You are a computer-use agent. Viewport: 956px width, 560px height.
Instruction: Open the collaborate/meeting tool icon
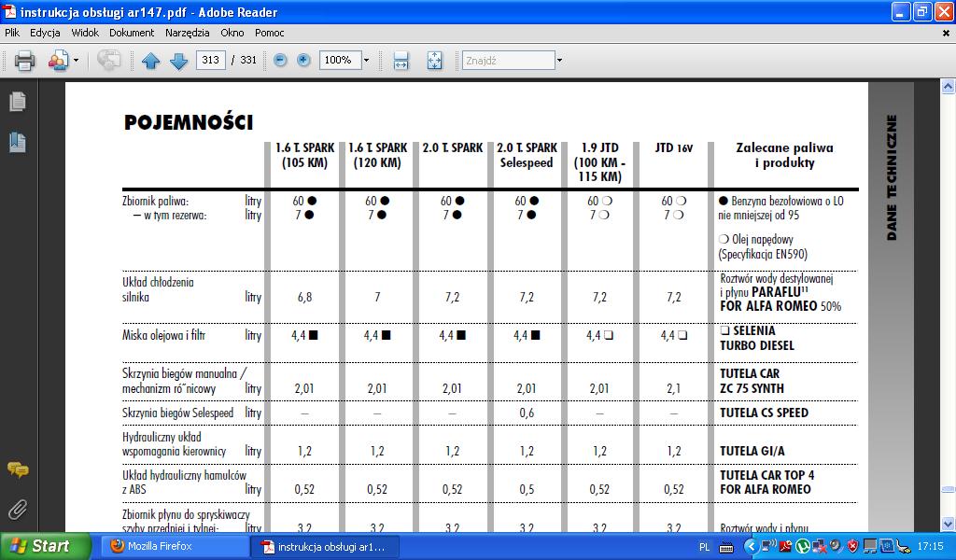click(x=58, y=61)
